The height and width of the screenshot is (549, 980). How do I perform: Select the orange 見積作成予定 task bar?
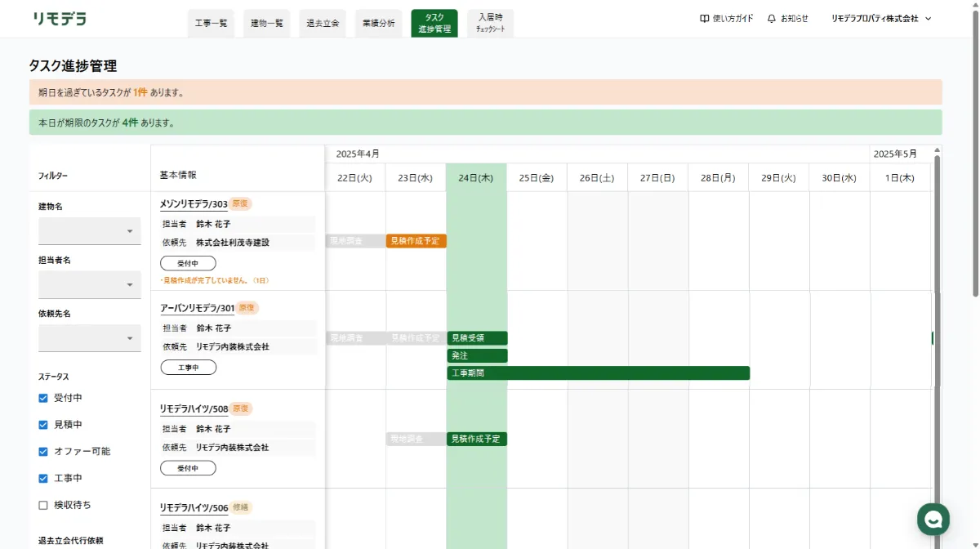click(x=416, y=241)
